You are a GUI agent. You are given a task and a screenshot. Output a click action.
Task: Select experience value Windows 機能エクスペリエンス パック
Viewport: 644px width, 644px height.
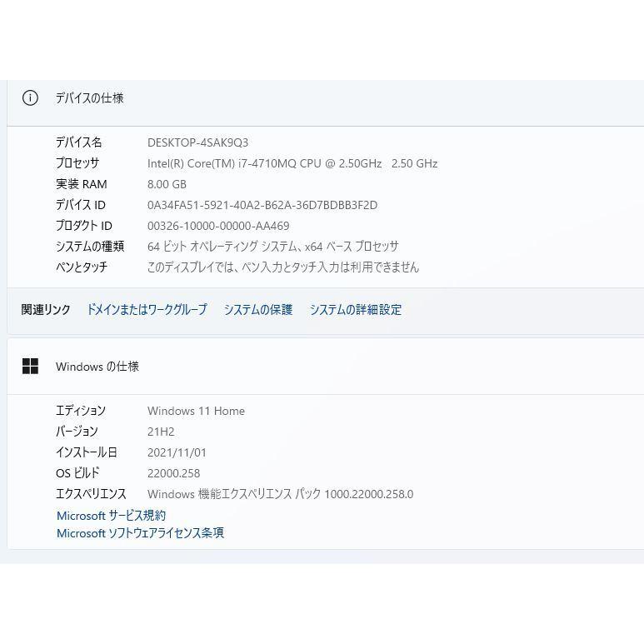click(281, 494)
